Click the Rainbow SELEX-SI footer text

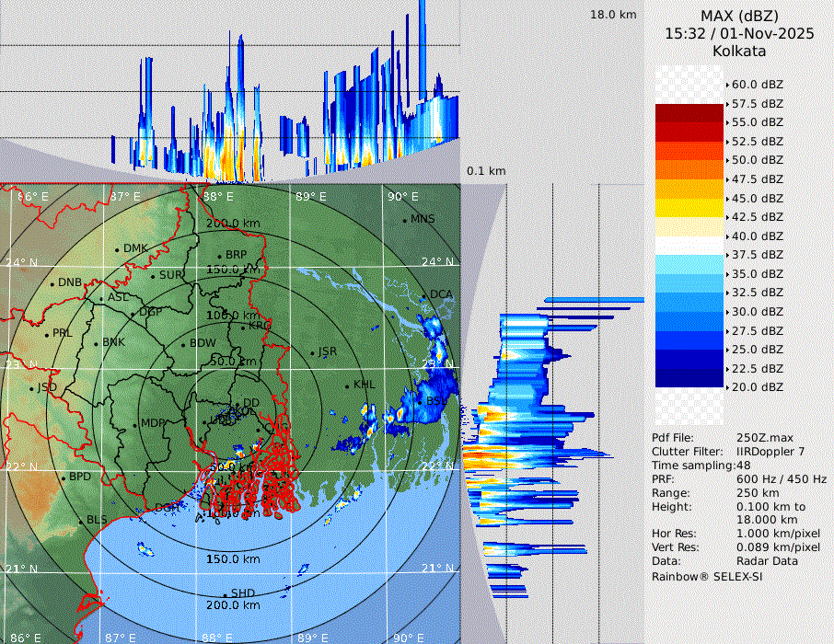click(707, 576)
